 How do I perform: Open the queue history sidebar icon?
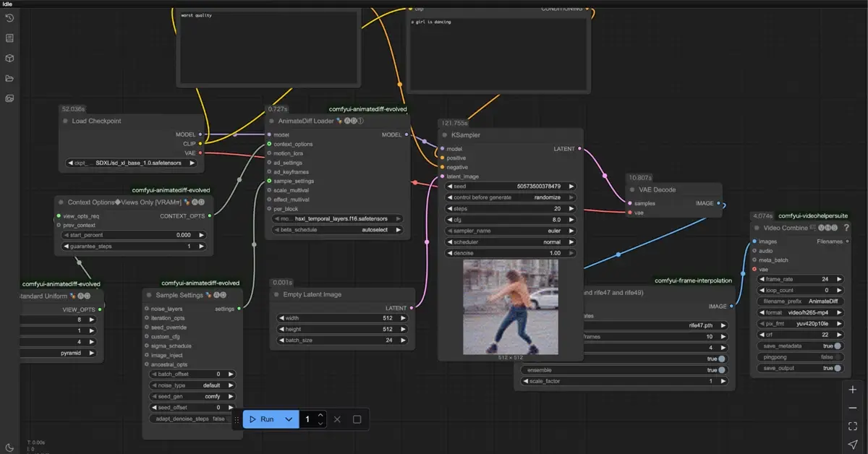click(x=9, y=17)
